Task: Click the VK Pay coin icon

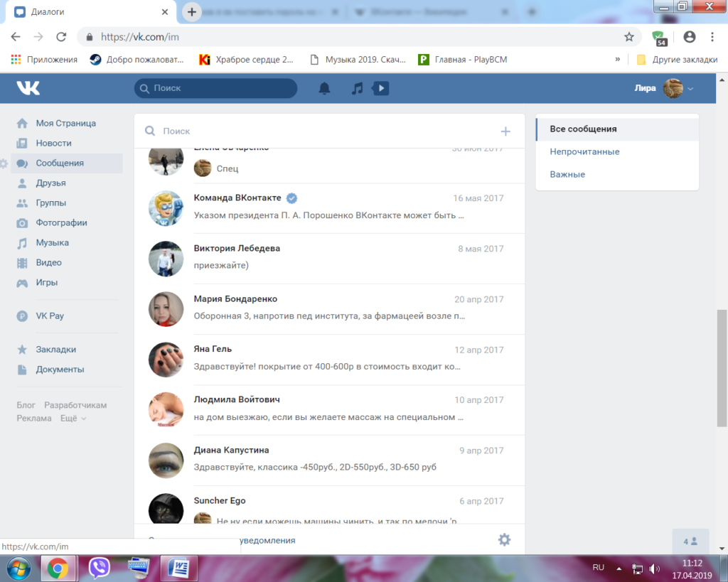Action: (x=22, y=316)
